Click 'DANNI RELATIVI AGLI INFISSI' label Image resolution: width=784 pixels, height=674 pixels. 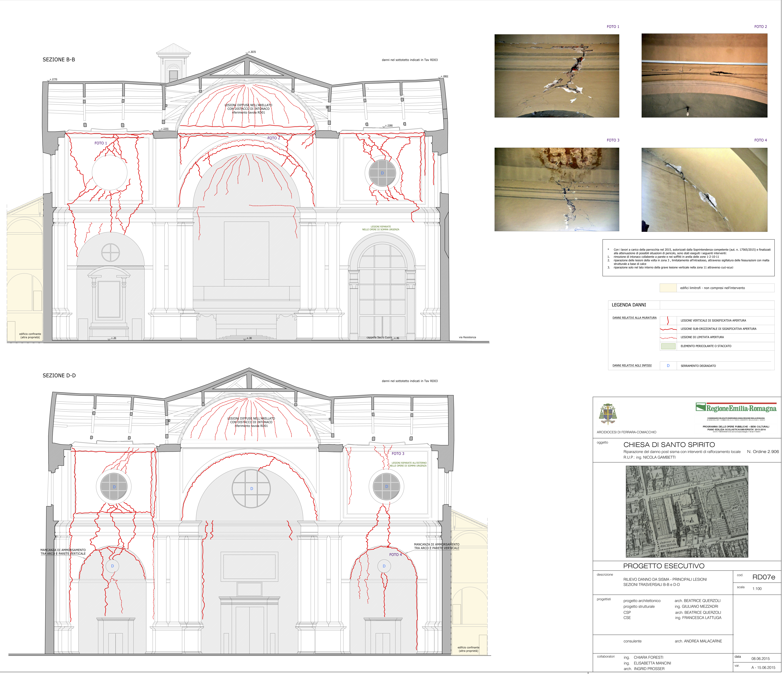632,366
